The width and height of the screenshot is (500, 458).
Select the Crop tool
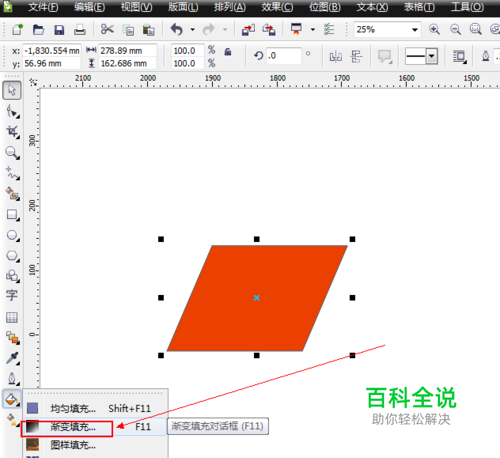[x=12, y=132]
